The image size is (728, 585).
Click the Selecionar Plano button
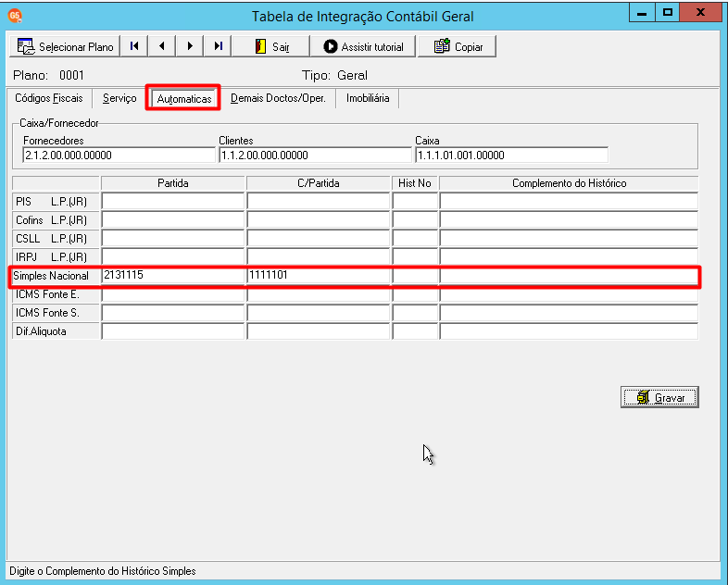coord(65,46)
